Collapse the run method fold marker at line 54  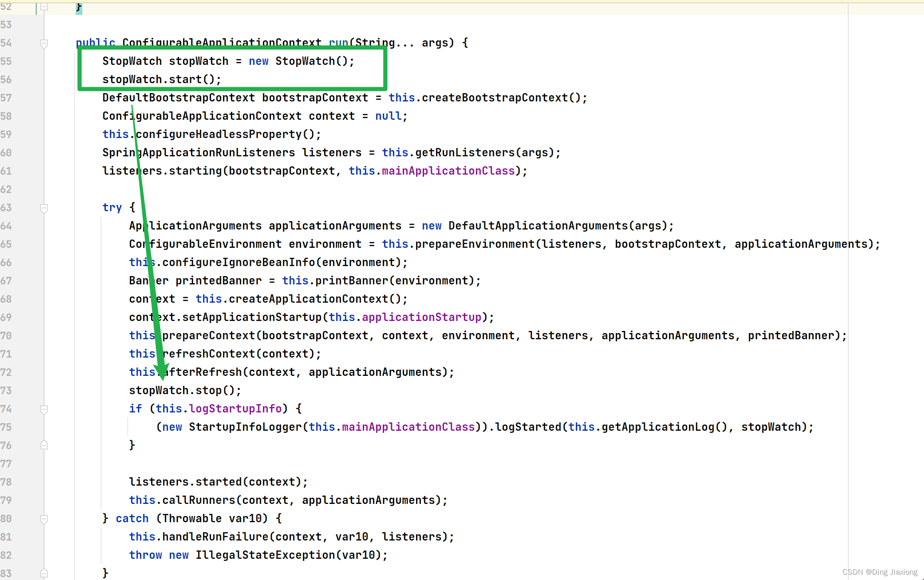(x=44, y=43)
